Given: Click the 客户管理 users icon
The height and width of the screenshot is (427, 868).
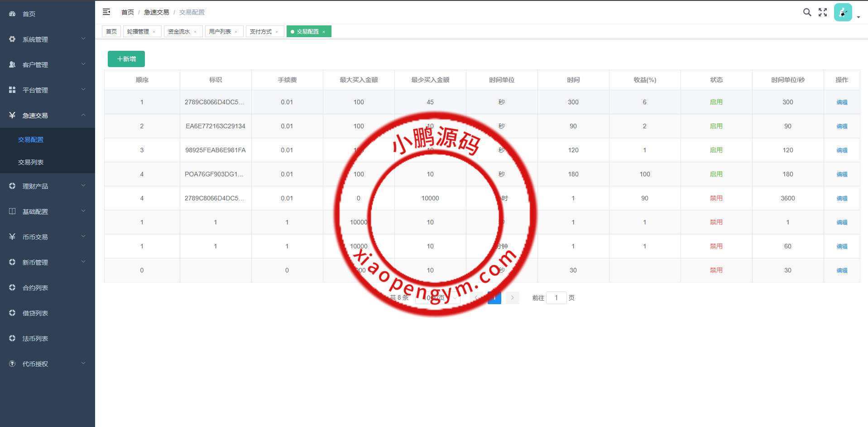Looking at the screenshot, I should (12, 65).
